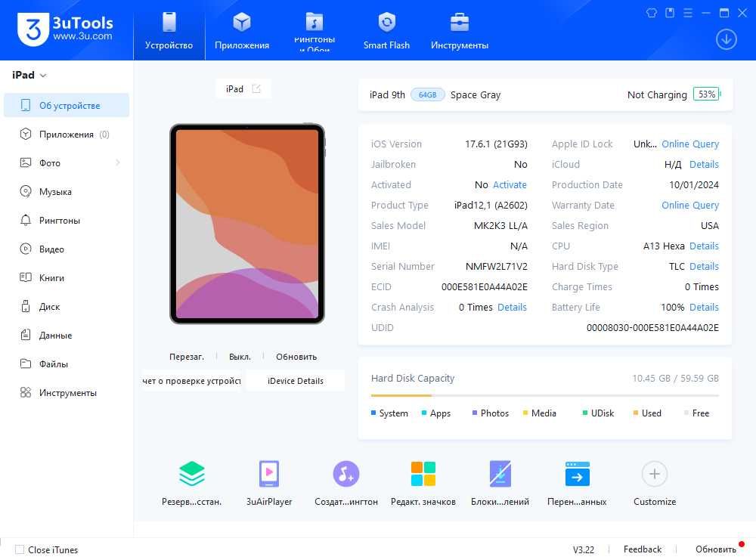756x560 pixels.
Task: Open Музыка in sidebar
Action: click(67, 192)
